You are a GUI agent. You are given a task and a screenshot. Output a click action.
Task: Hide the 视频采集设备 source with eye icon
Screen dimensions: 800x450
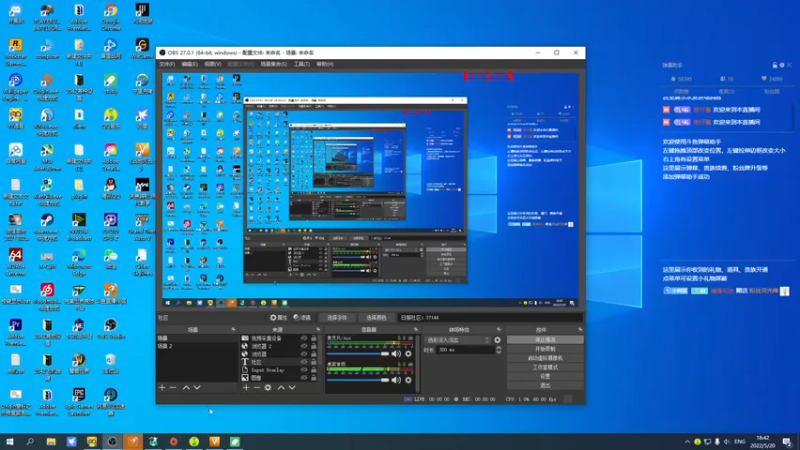pyautogui.click(x=304, y=338)
